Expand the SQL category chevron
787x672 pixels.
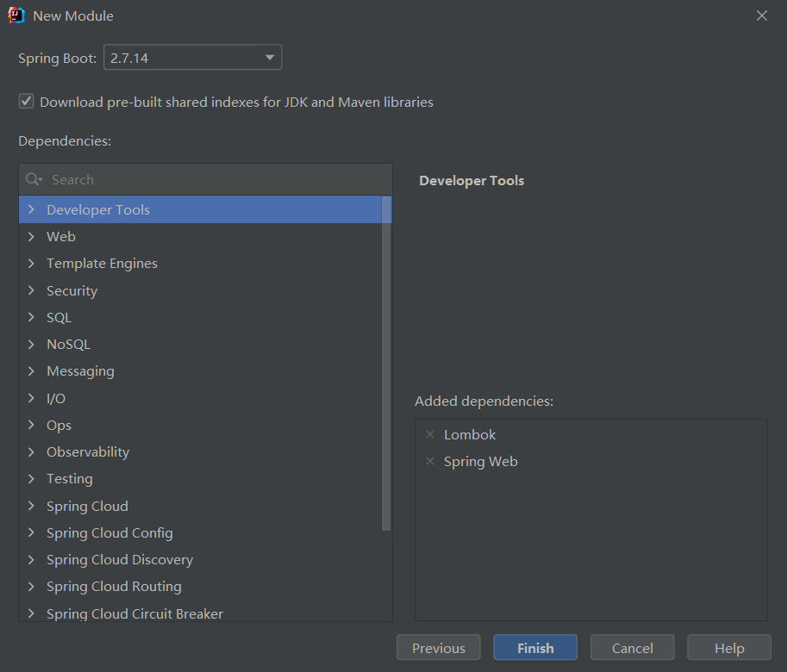[31, 317]
